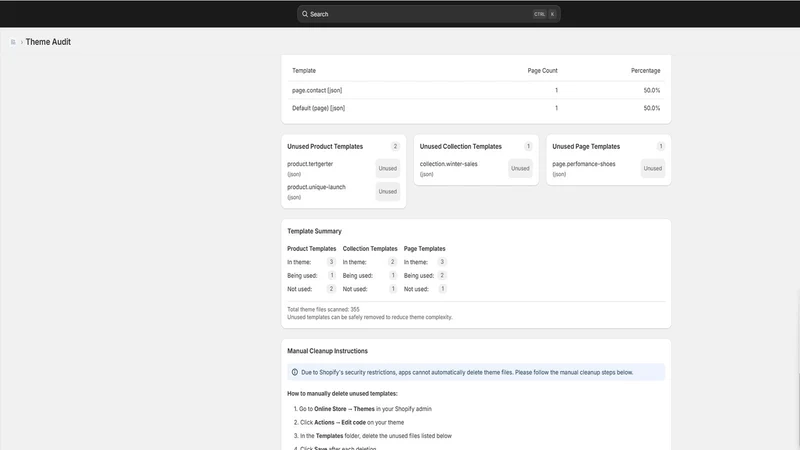Click the In theme count for Page Templates
Viewport: 800px width, 450px height.
(442, 262)
